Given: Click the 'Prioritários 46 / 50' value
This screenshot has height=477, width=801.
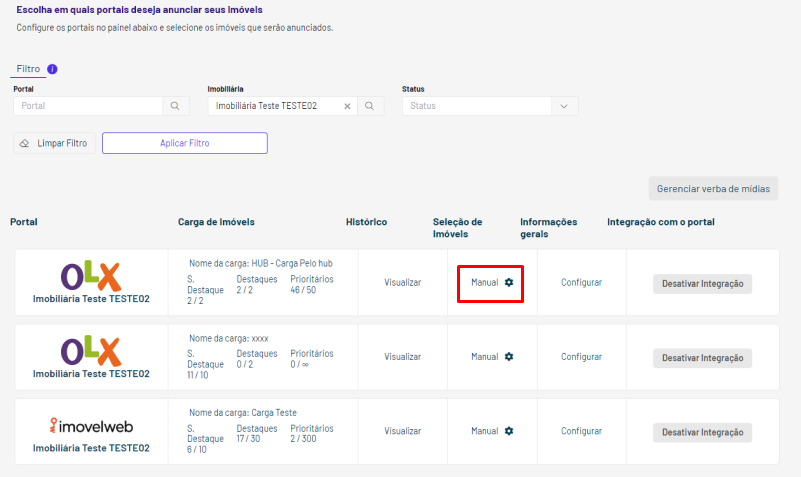Looking at the screenshot, I should point(312,284).
